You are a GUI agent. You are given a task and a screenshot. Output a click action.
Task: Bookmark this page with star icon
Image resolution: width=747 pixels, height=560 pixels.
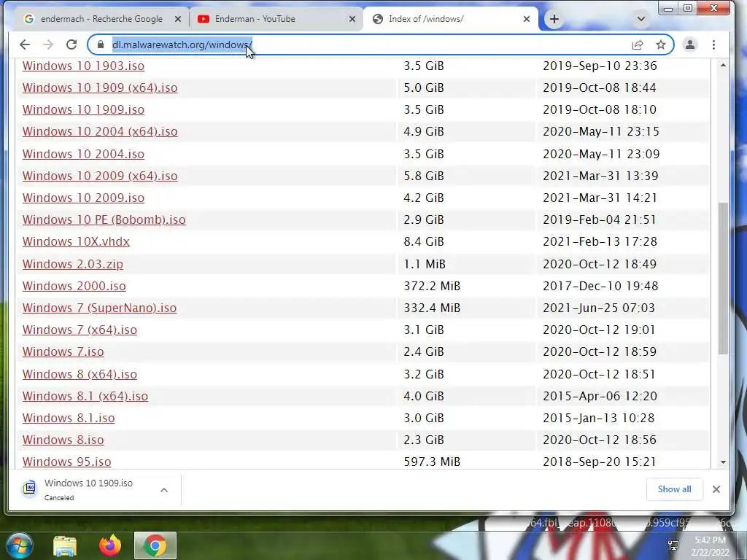coord(661,44)
